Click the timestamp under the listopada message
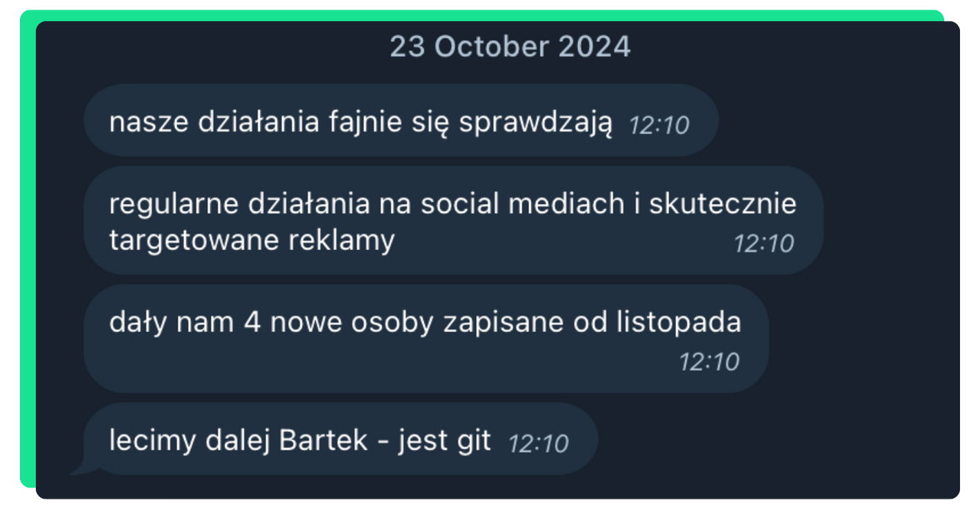 coord(709,361)
